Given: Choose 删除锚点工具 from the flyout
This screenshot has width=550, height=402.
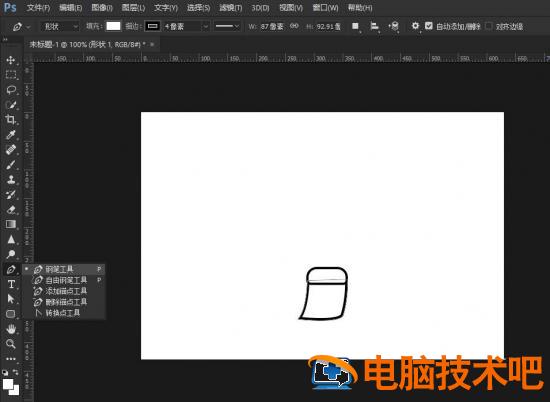Looking at the screenshot, I should click(64, 302).
